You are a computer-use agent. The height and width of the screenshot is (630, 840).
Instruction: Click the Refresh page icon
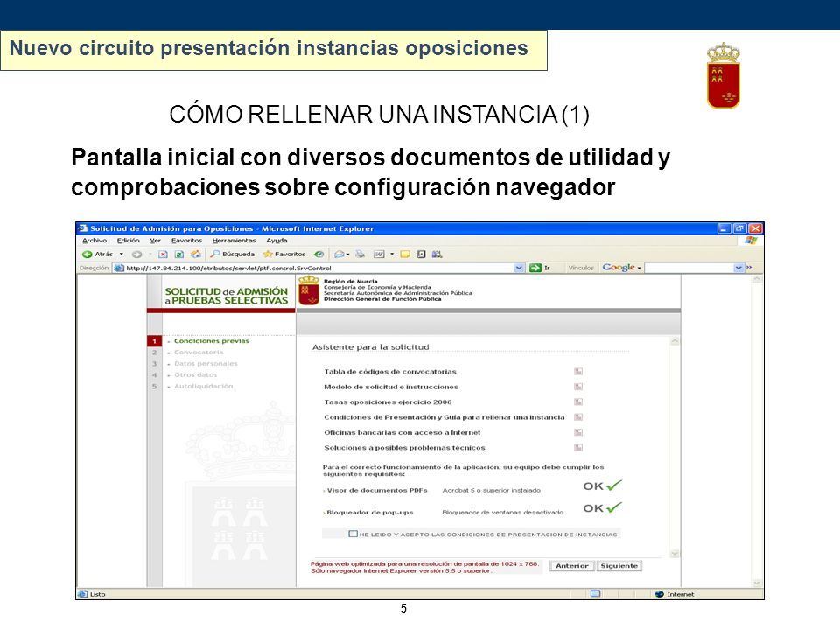tap(179, 255)
